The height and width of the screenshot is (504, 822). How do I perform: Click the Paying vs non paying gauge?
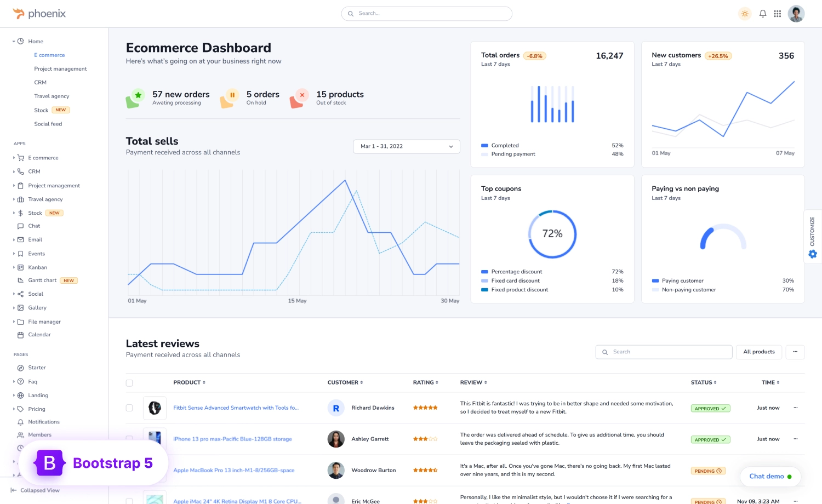[x=723, y=237]
